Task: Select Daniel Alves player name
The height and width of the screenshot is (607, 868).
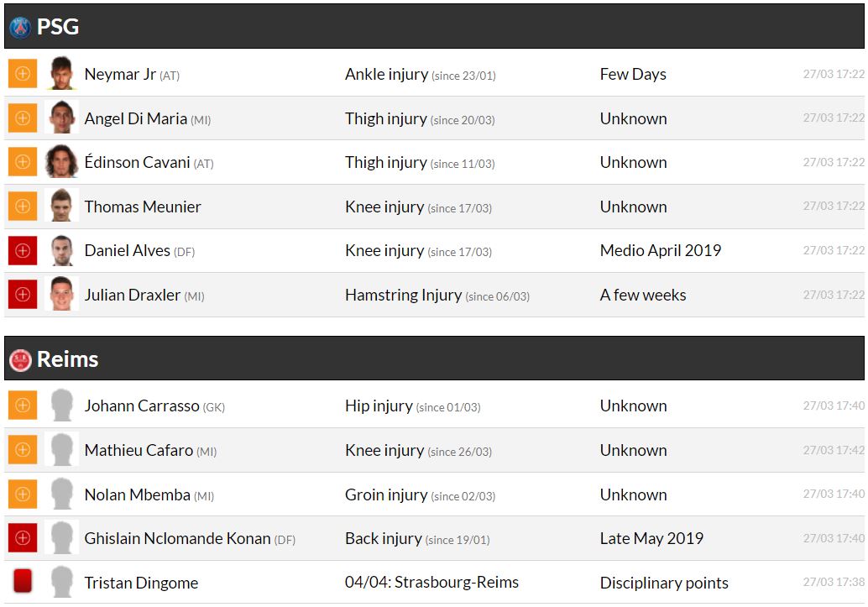Action: pyautogui.click(x=128, y=250)
